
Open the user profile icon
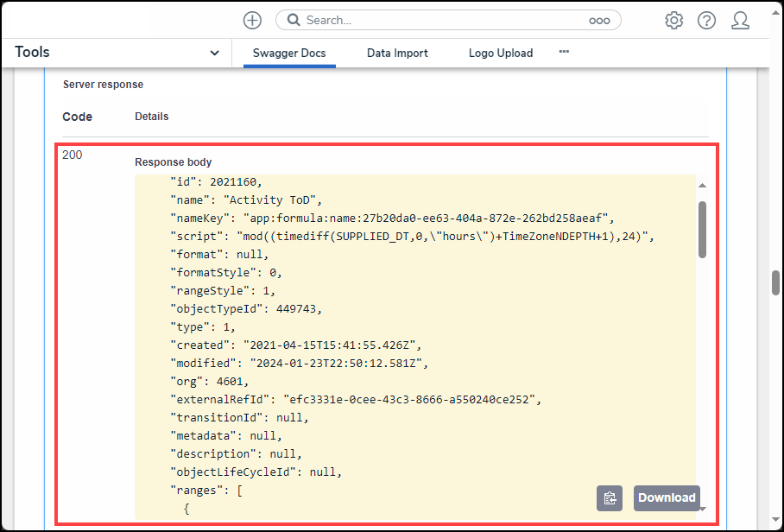coord(740,20)
